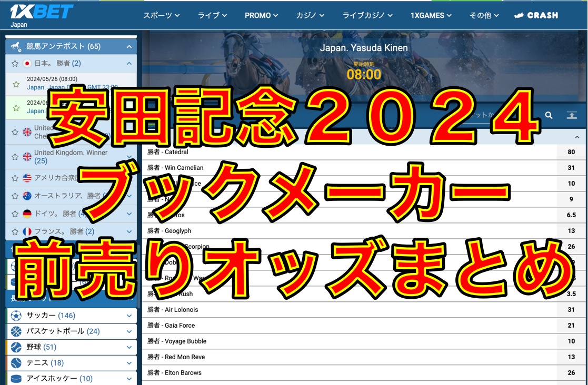
Task: Collapse the winner market with chevron
Action: coord(577,137)
